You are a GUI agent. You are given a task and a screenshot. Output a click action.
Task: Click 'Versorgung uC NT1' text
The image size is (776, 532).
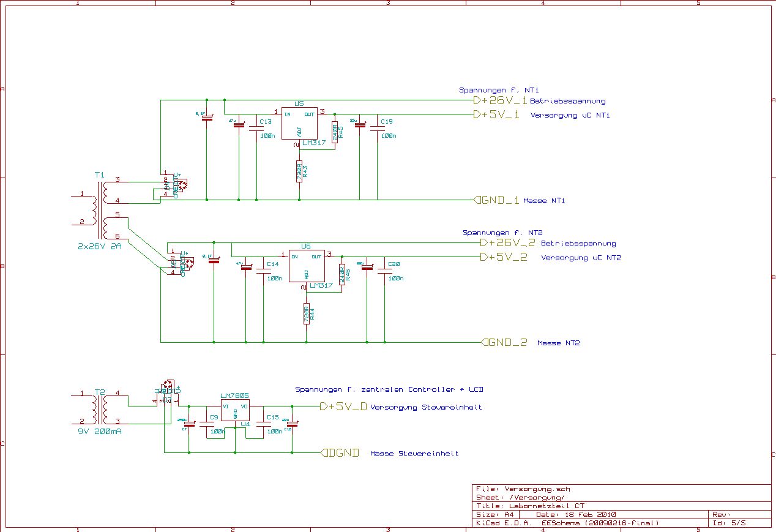click(570, 115)
